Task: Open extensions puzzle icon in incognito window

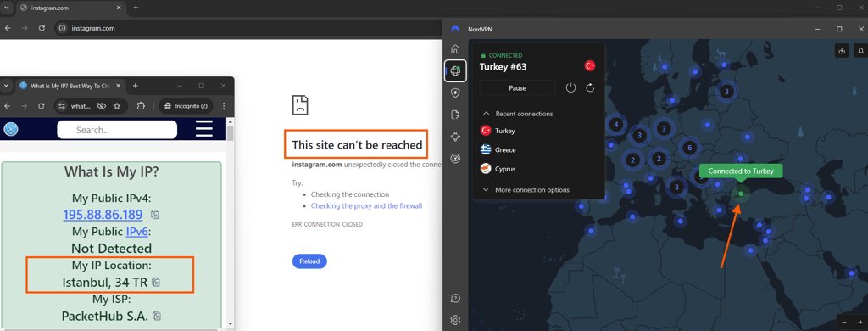Action: (141, 106)
